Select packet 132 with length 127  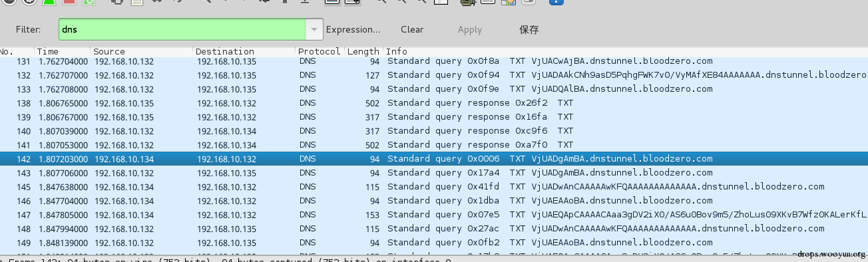[x=434, y=75]
